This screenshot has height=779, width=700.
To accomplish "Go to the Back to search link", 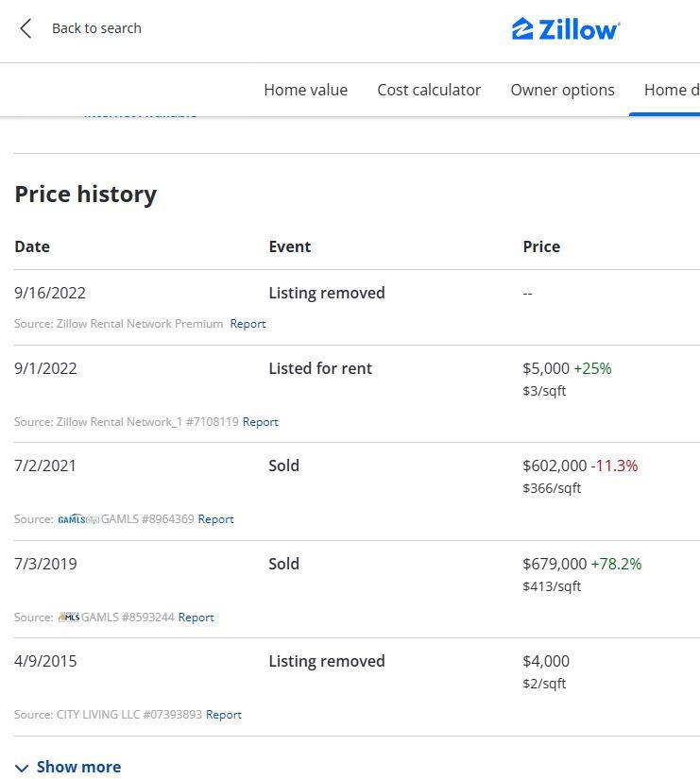I will (96, 28).
